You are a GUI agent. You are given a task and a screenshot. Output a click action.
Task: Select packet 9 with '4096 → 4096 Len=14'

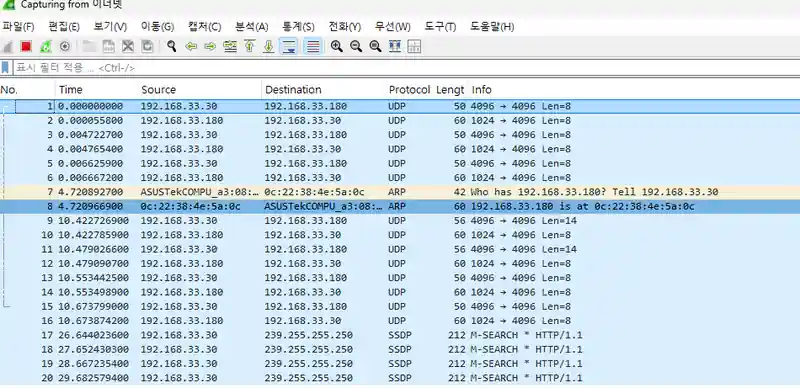[400, 221]
